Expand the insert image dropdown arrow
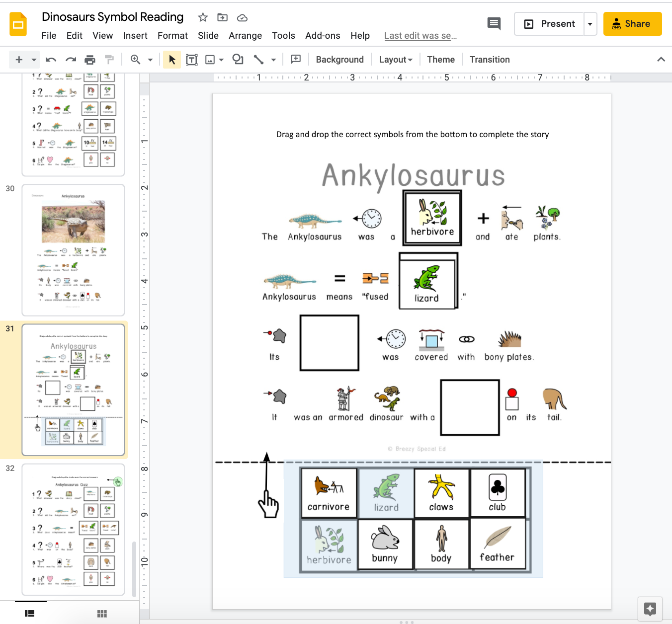672x624 pixels. click(x=222, y=60)
